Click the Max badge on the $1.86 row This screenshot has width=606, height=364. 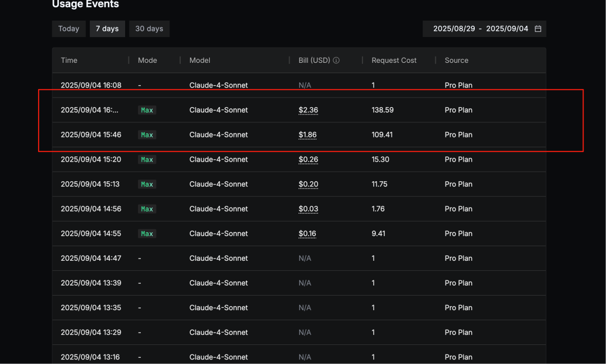pos(147,135)
